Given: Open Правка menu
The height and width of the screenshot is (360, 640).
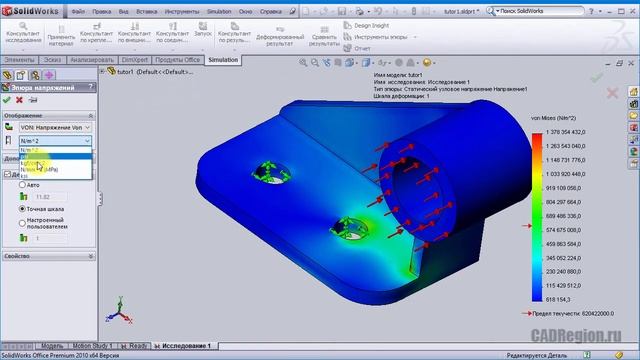Looking at the screenshot, I should [101, 11].
